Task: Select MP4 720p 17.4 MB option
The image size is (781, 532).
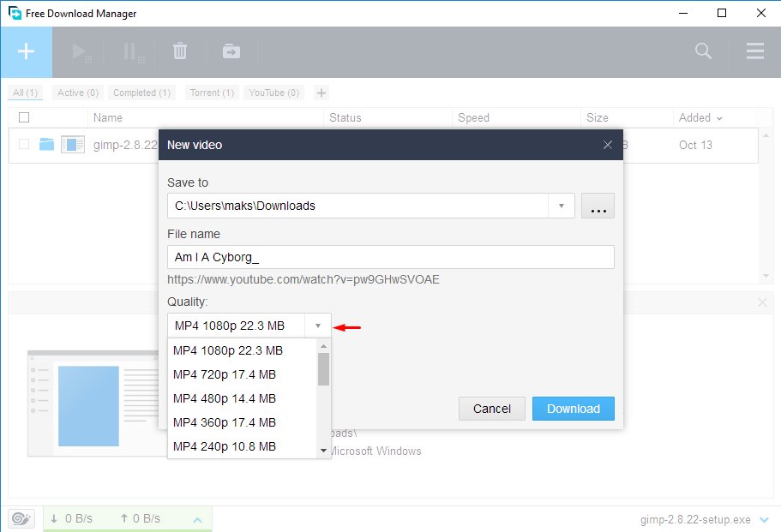Action: click(x=243, y=374)
